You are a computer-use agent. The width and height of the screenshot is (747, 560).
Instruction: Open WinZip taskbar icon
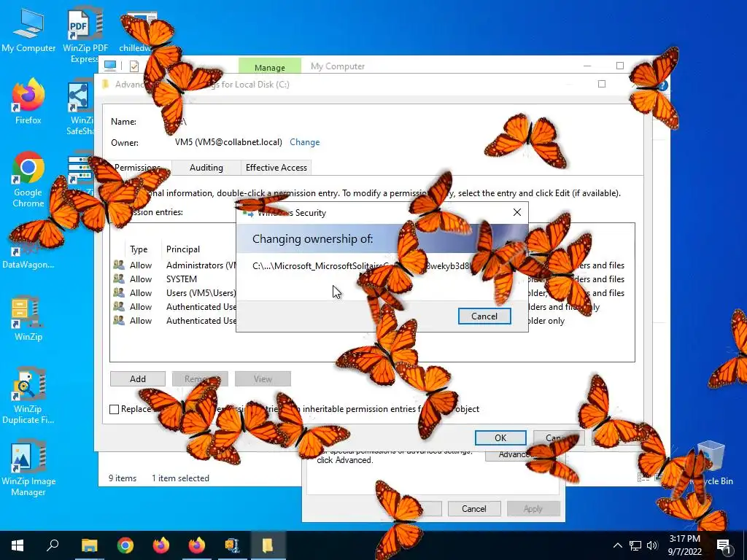[233, 545]
